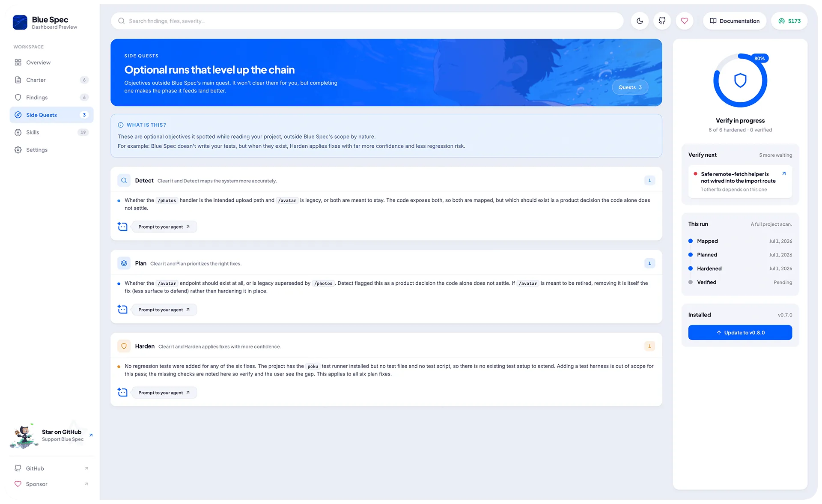The image size is (822, 504).
Task: Click the Settings gear icon
Action: (18, 150)
